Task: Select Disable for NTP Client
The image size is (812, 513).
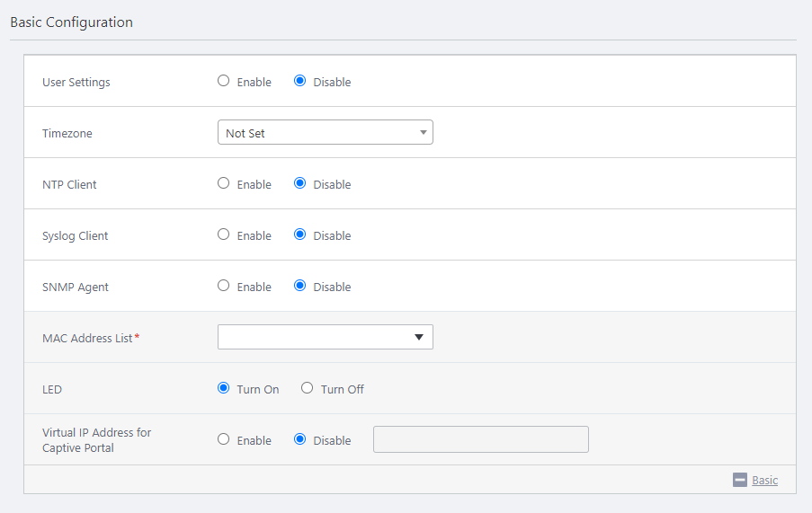Action: (300, 183)
